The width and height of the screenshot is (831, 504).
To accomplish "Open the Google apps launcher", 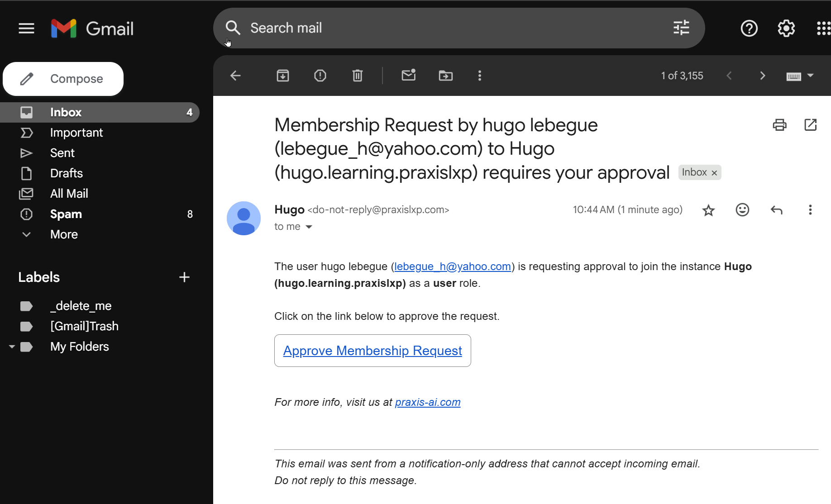I will [x=823, y=28].
